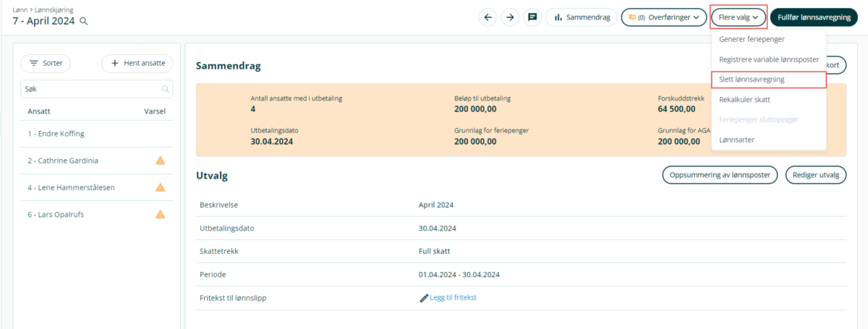Viewport: 868px width, 329px height.
Task: Click the magnifier icon beside 7 - April 2024
Action: 84,21
